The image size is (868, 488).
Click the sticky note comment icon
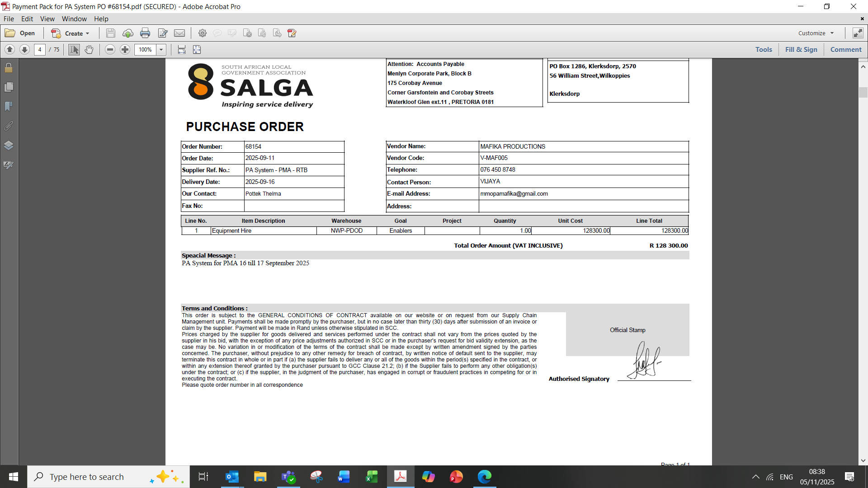coord(217,33)
